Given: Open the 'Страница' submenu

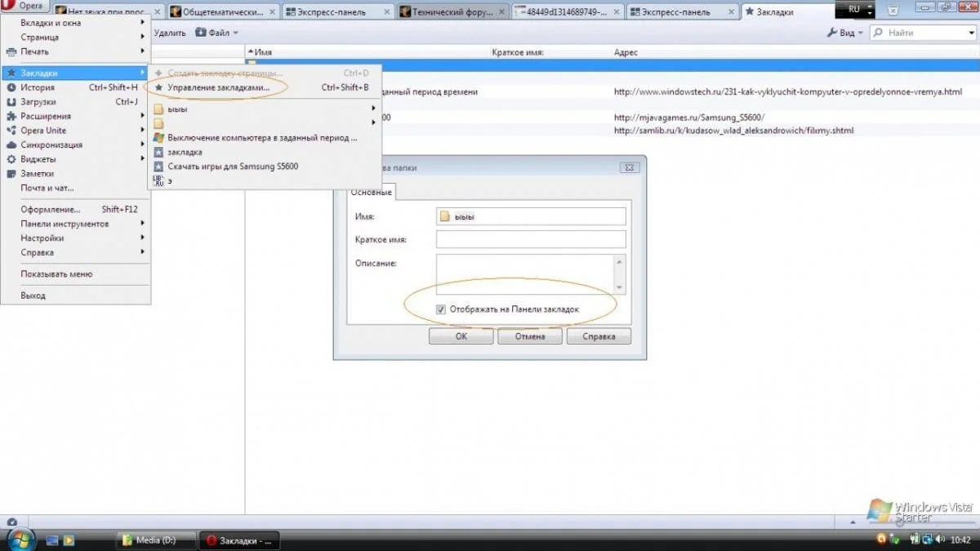Looking at the screenshot, I should [76, 38].
